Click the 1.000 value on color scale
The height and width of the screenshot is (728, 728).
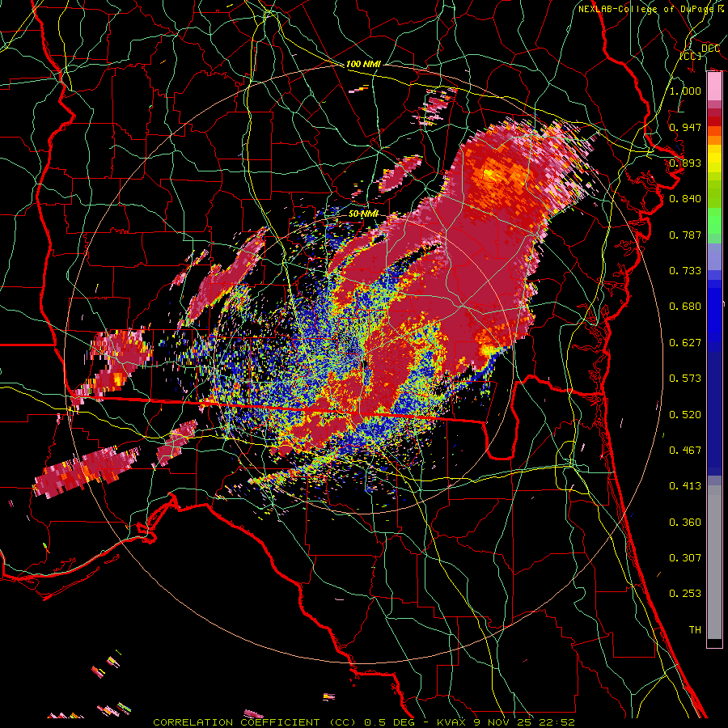[685, 91]
